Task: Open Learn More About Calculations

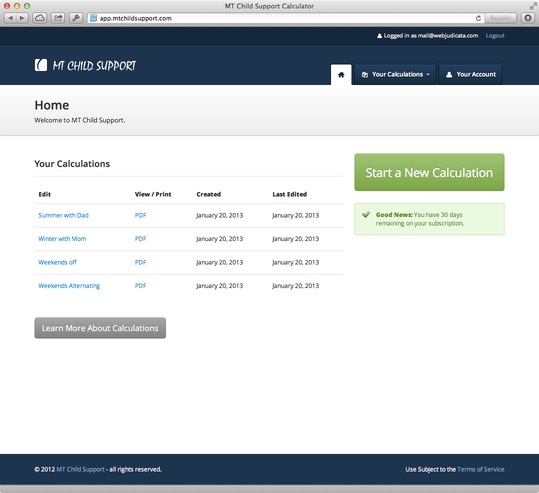Action: tap(100, 328)
